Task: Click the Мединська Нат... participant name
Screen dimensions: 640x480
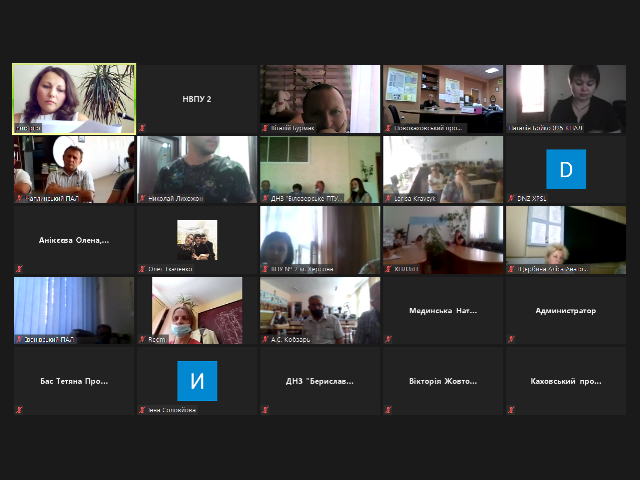Action: click(443, 311)
